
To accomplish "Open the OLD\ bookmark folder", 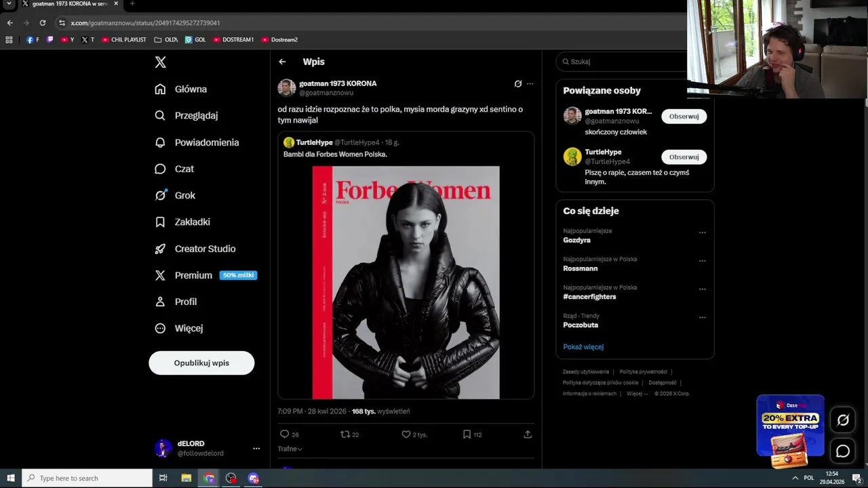I will click(166, 40).
